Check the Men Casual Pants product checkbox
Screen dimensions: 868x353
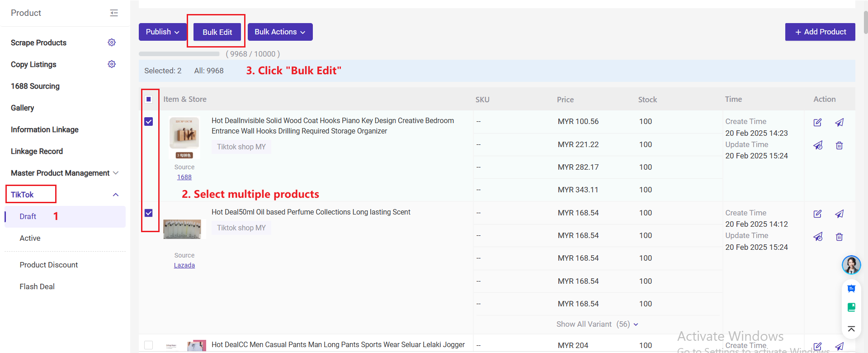tap(149, 345)
